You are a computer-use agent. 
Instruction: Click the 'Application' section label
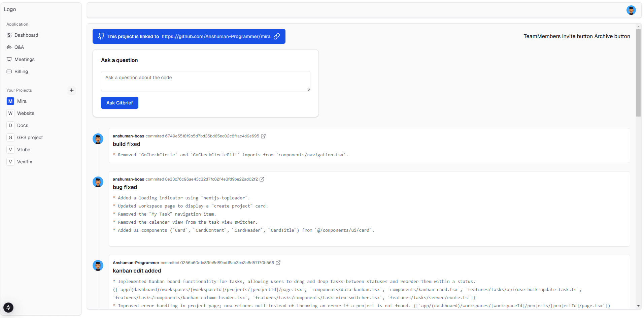[x=17, y=24]
